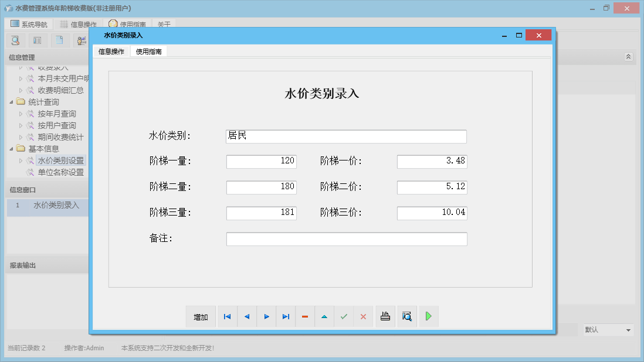Collapse the 基本信息 folder node
Viewport: 644px width, 362px height.
[x=11, y=149]
